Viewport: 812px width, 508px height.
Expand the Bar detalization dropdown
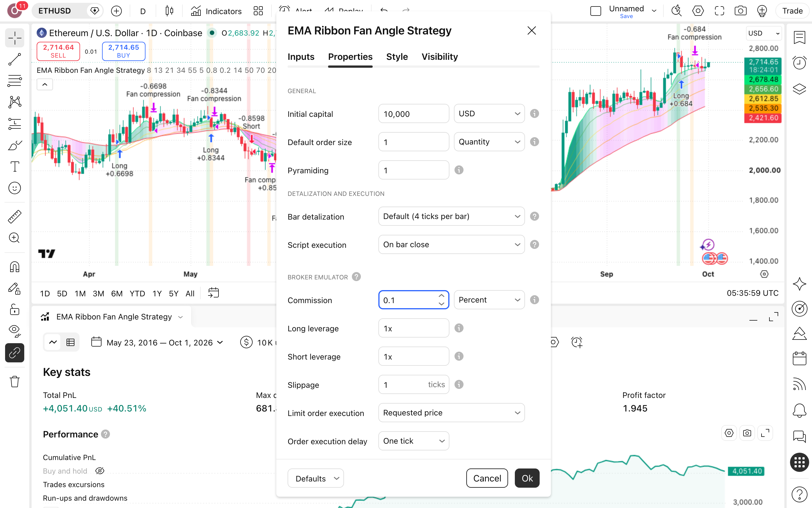point(451,216)
